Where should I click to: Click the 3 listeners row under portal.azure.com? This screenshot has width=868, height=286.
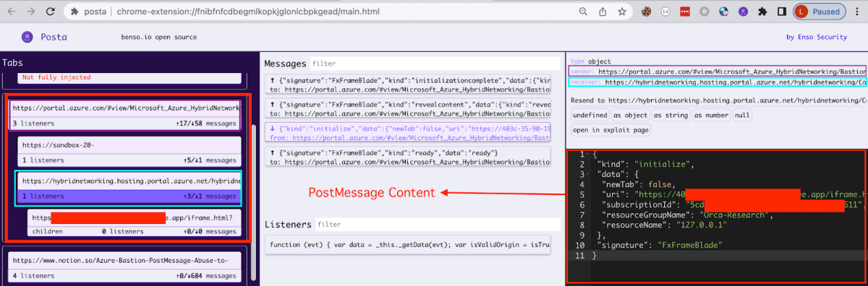click(x=126, y=123)
